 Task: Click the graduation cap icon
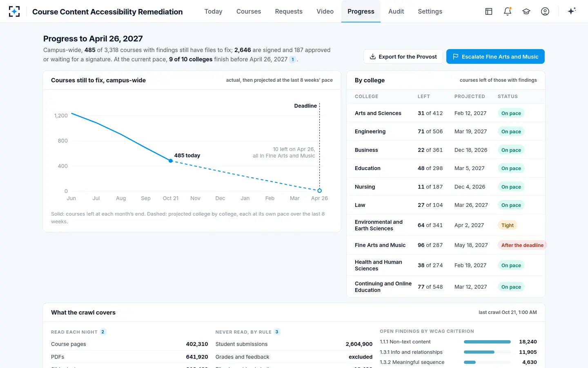[526, 11]
